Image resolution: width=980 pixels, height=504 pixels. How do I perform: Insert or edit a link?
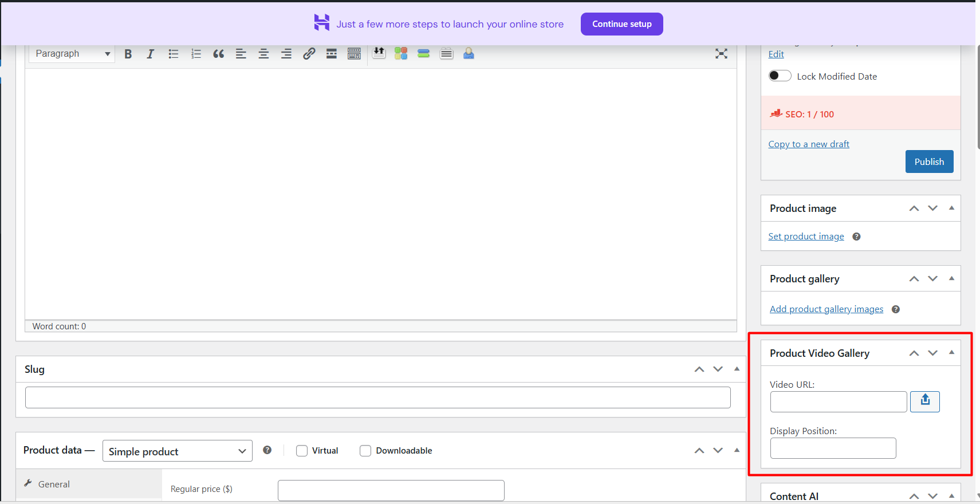[309, 54]
